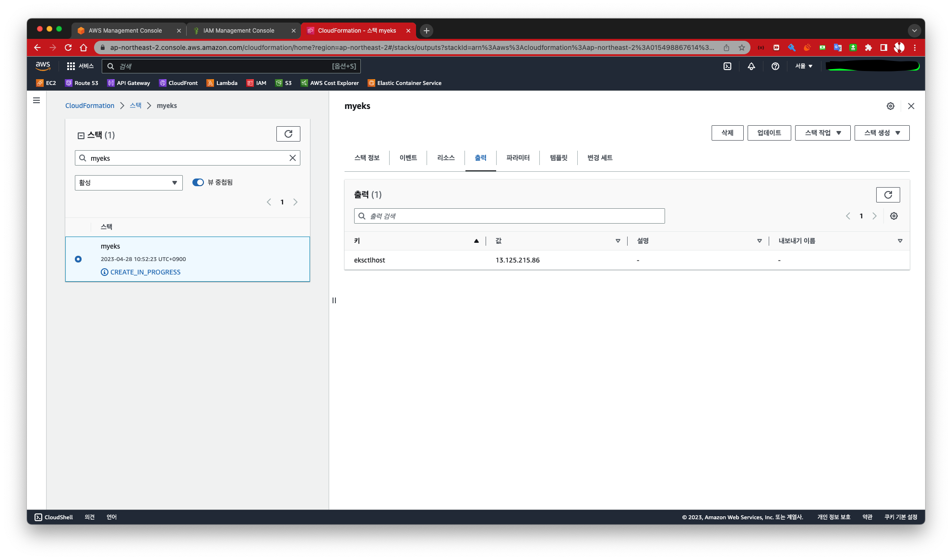This screenshot has height=560, width=952.
Task: Open CloudShell icon in top navigation
Action: tap(727, 66)
